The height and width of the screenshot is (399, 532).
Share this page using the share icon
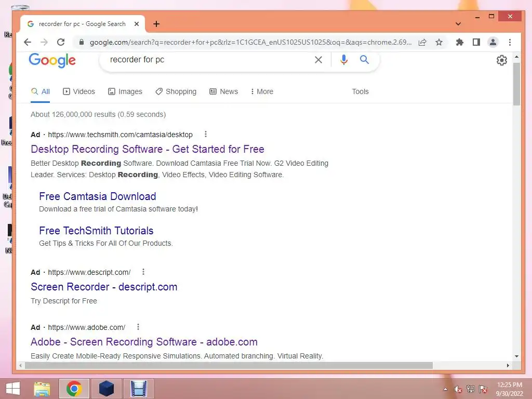tap(422, 42)
